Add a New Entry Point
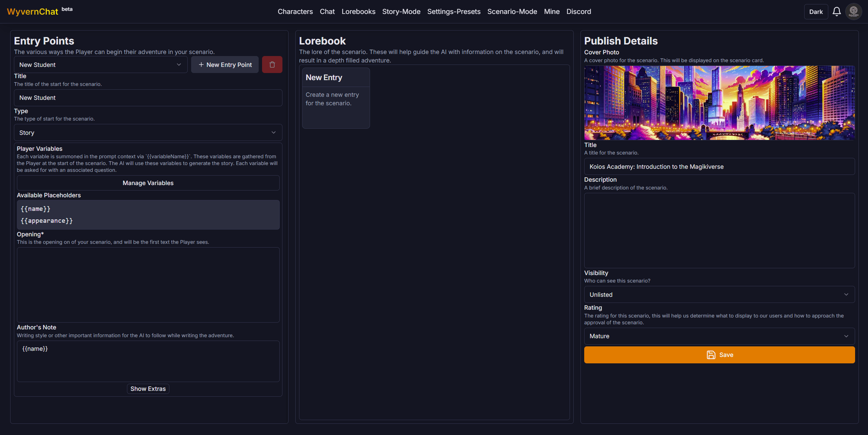Viewport: 868px width, 435px height. (x=225, y=65)
